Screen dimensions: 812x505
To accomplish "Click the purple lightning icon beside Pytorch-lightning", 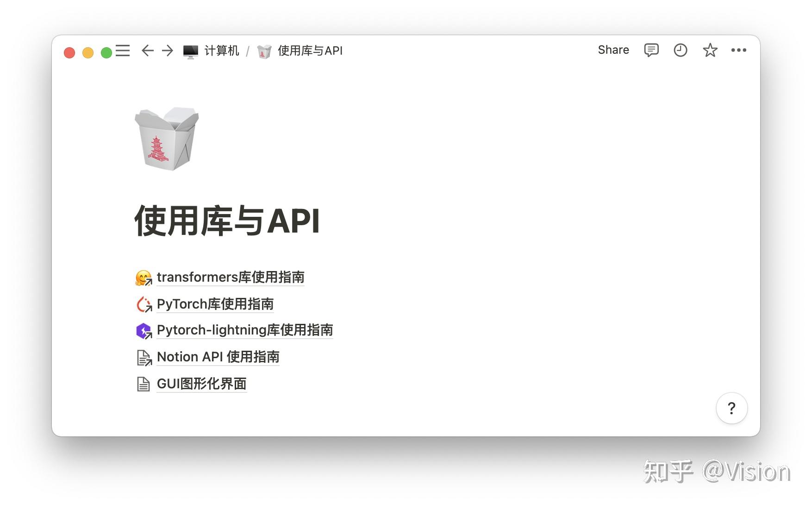I will coord(143,330).
